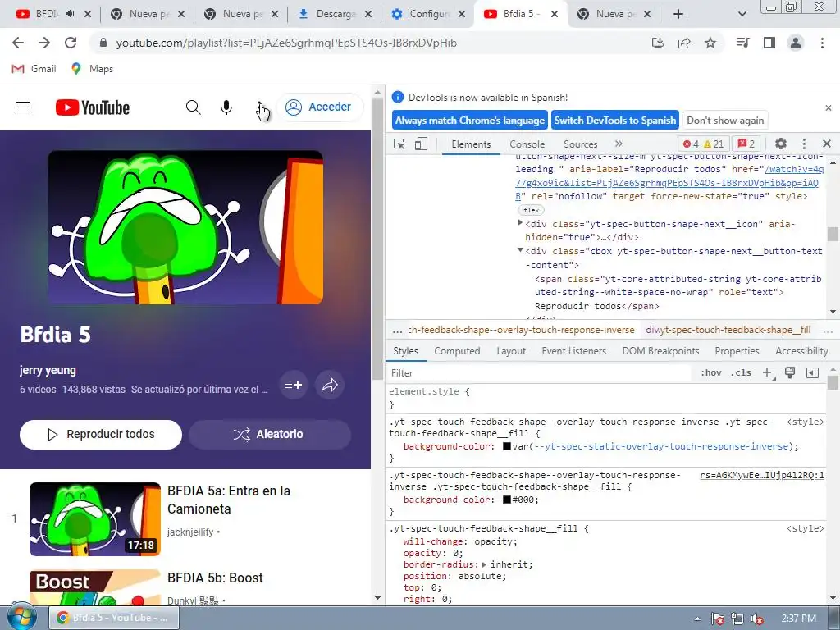Toggle the .cls class editor

pyautogui.click(x=741, y=373)
